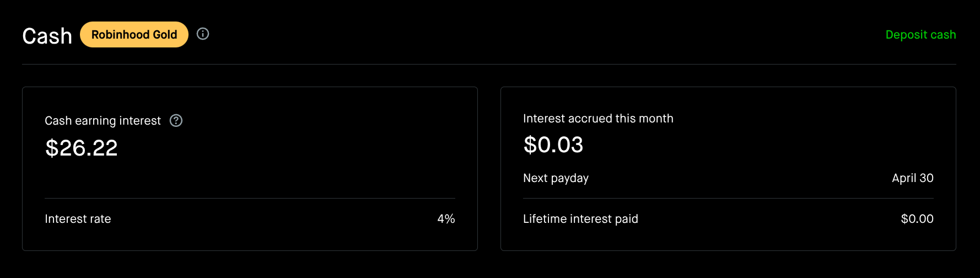
Task: Select the $0.03 accrued interest amount
Action: click(553, 145)
